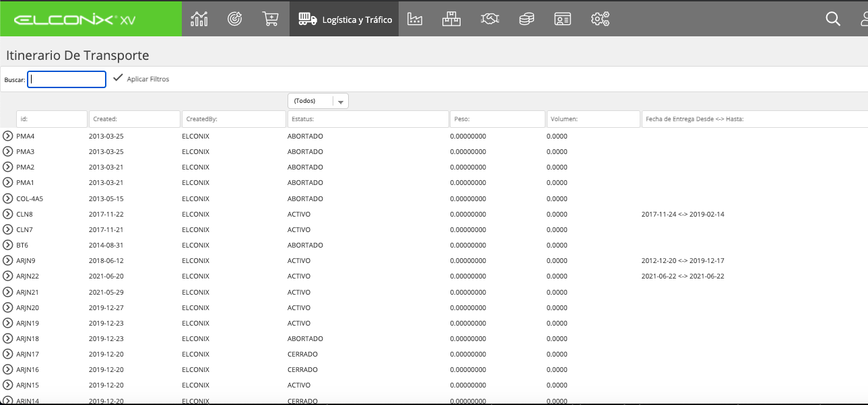Click the date range 2012-12-20 <-> 2019-12-17
868x405 pixels.
pyautogui.click(x=683, y=260)
